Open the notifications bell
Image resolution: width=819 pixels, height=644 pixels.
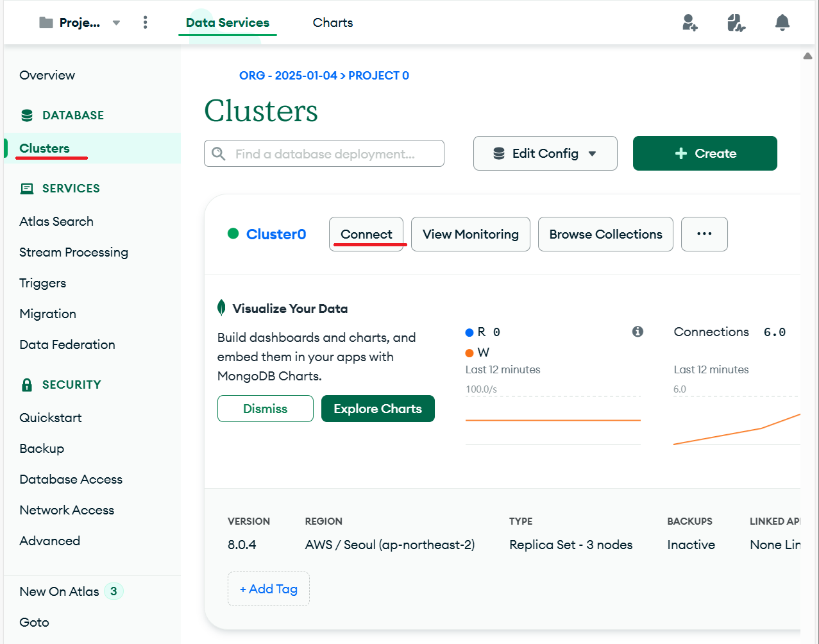[x=782, y=22]
